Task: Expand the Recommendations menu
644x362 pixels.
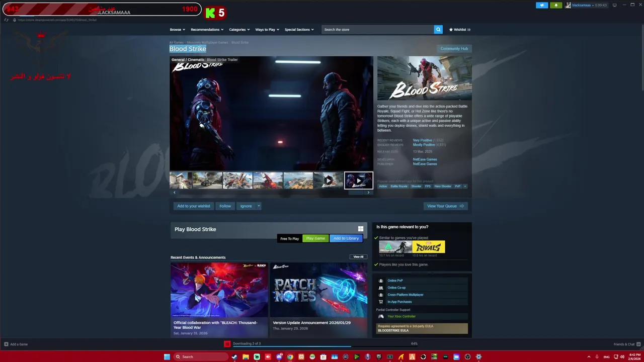Action: tap(207, 30)
